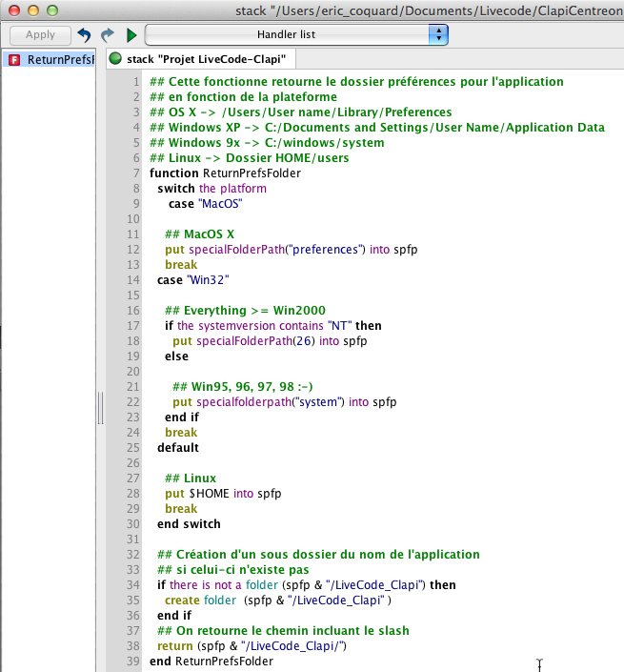Minimize the script editor with the yellow button
Image resolution: width=624 pixels, height=672 pixels.
[x=31, y=10]
